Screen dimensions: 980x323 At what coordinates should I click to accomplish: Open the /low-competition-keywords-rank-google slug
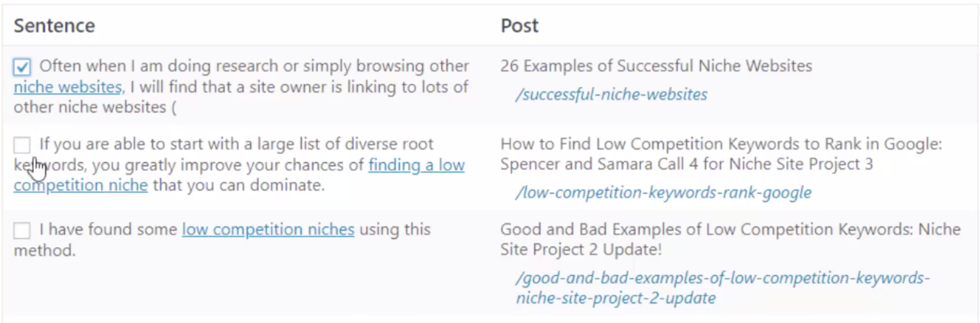pyautogui.click(x=663, y=193)
